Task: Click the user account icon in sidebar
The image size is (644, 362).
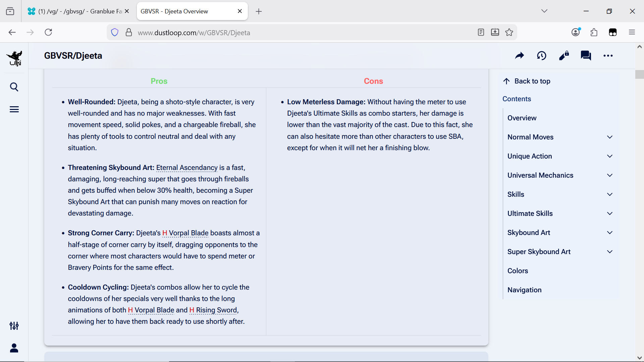Action: [x=14, y=348]
